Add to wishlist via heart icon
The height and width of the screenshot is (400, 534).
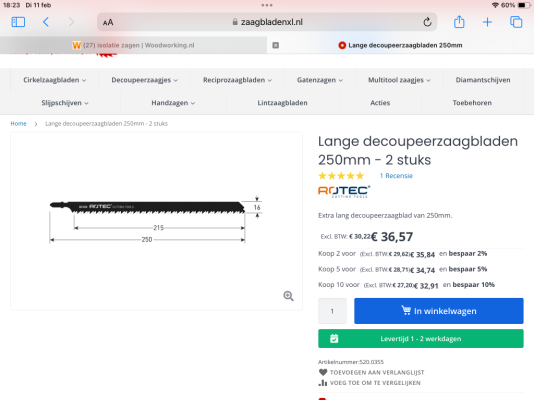[x=323, y=372]
